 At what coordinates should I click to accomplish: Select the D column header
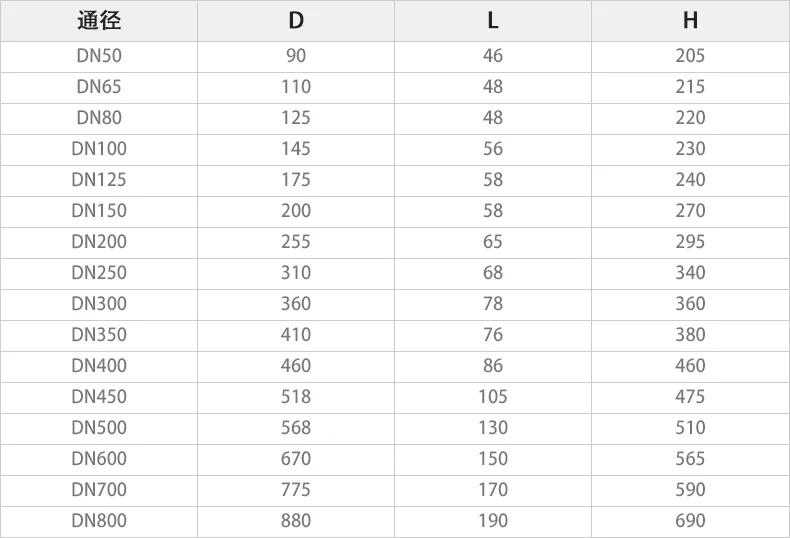click(x=296, y=21)
